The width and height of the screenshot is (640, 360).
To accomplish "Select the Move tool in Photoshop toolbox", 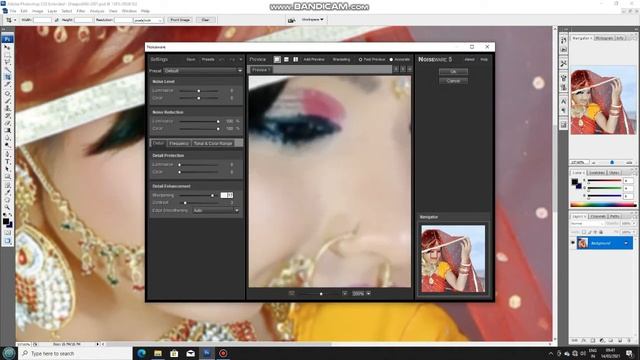I will [7, 47].
